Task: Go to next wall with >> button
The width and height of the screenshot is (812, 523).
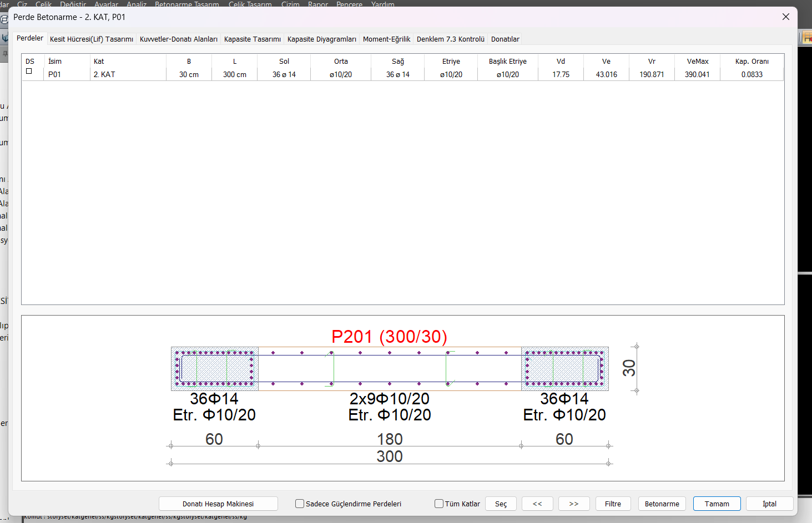Action: coord(574,504)
